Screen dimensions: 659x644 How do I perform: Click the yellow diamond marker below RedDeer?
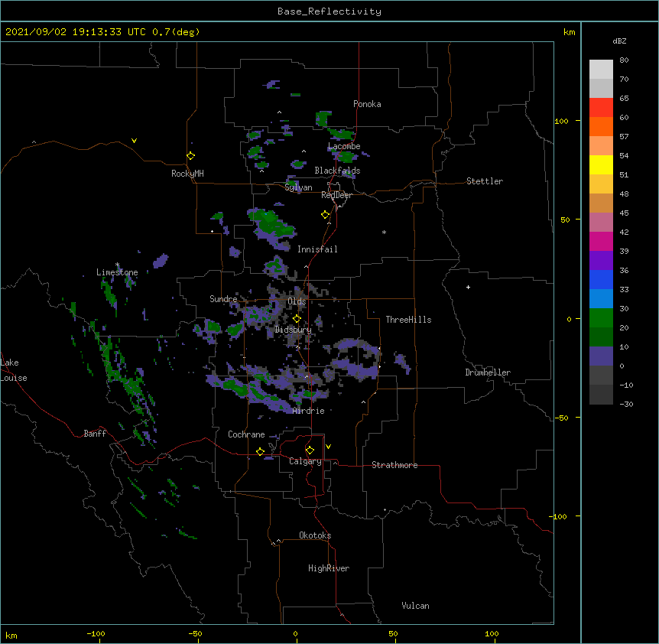[326, 215]
